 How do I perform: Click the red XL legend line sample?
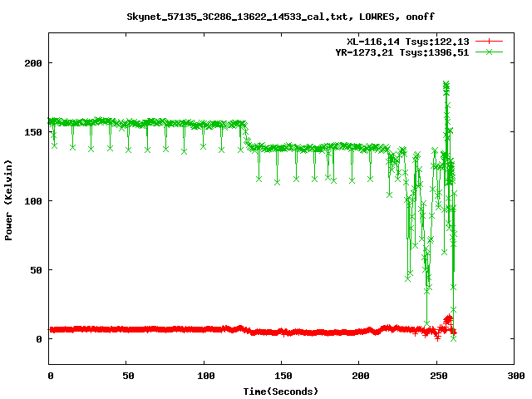[x=489, y=42]
